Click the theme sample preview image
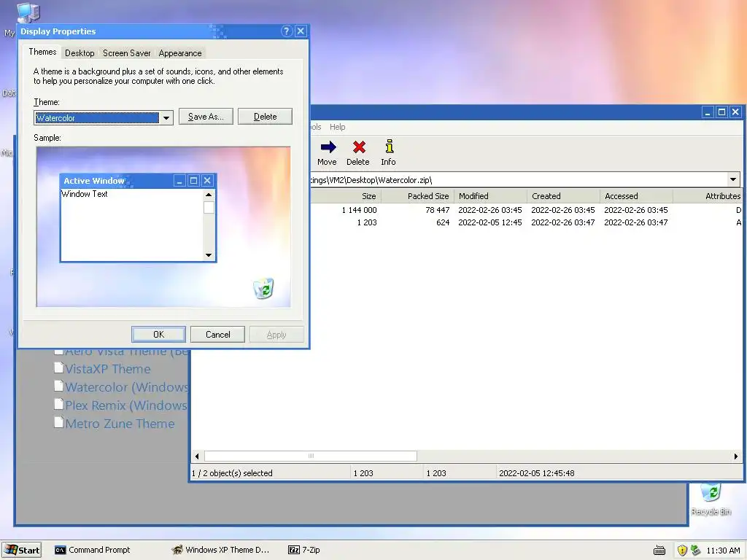Image resolution: width=747 pixels, height=560 pixels. pyautogui.click(x=163, y=227)
